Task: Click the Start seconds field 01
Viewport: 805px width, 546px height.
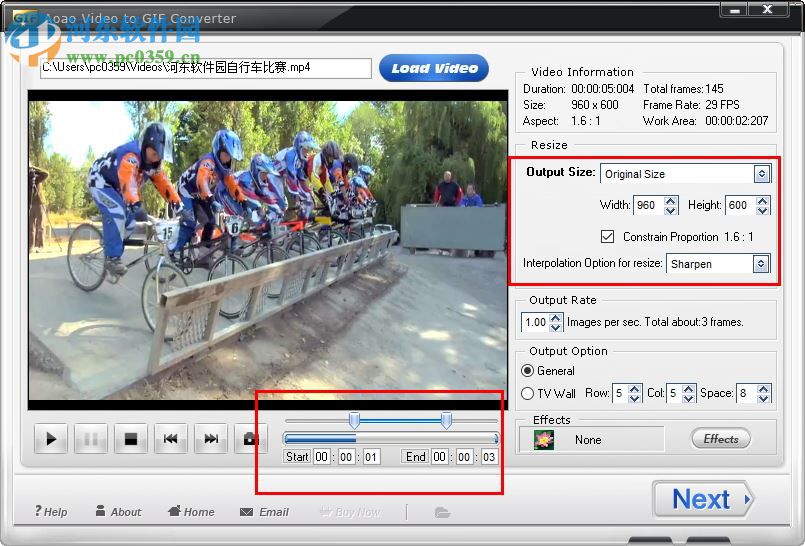Action: 371,457
